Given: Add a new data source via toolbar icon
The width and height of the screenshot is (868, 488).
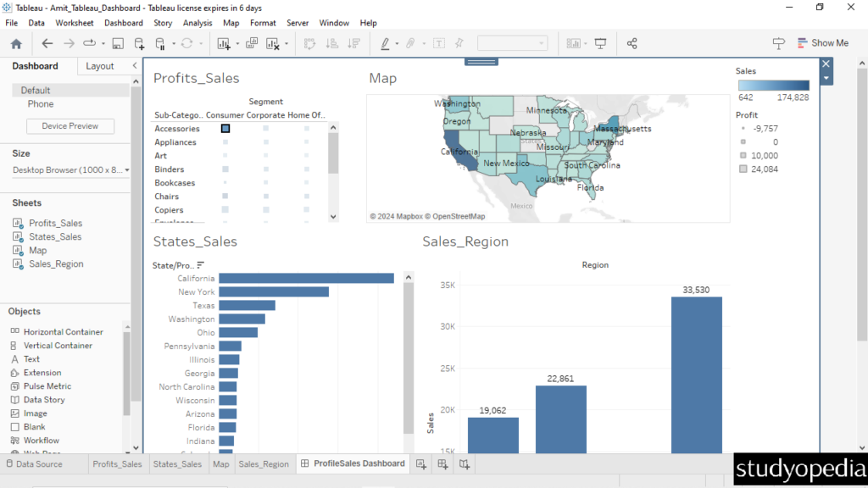Looking at the screenshot, I should 139,42.
